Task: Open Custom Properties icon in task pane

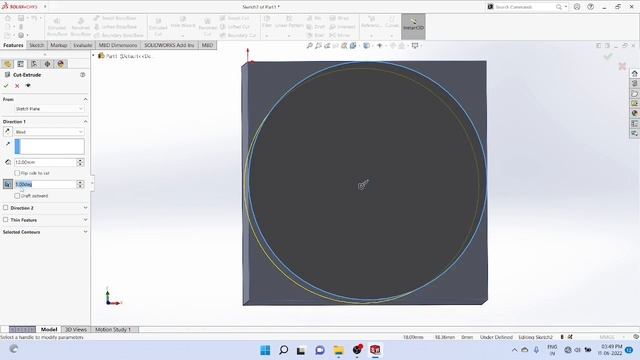Action: coord(634,123)
